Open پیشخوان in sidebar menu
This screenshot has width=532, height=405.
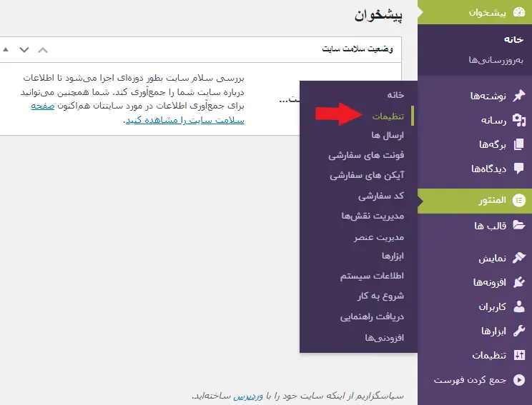(475, 12)
